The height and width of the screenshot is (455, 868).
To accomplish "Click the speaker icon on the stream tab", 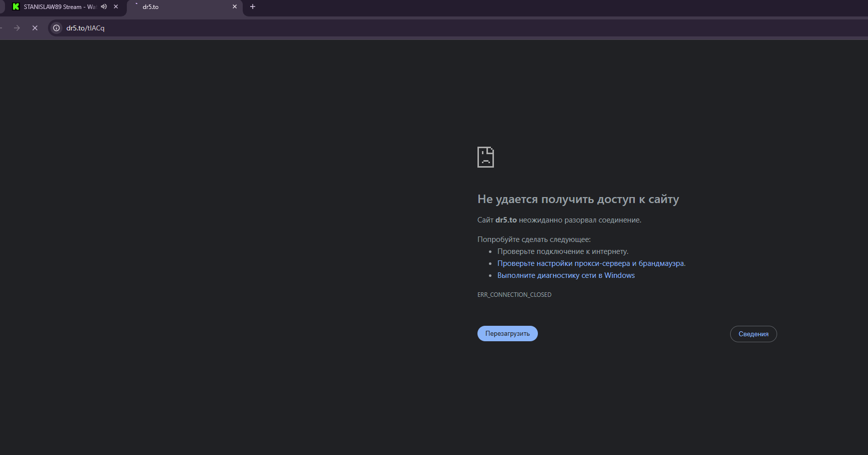I will click(x=104, y=6).
